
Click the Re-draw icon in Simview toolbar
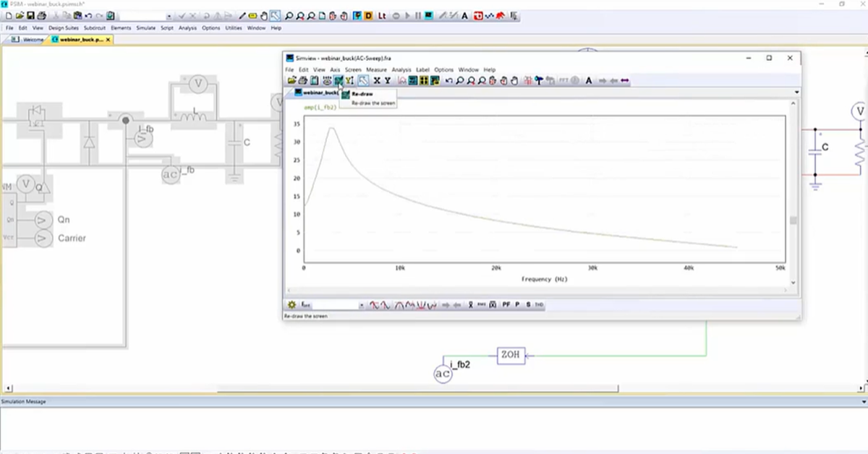click(x=338, y=80)
